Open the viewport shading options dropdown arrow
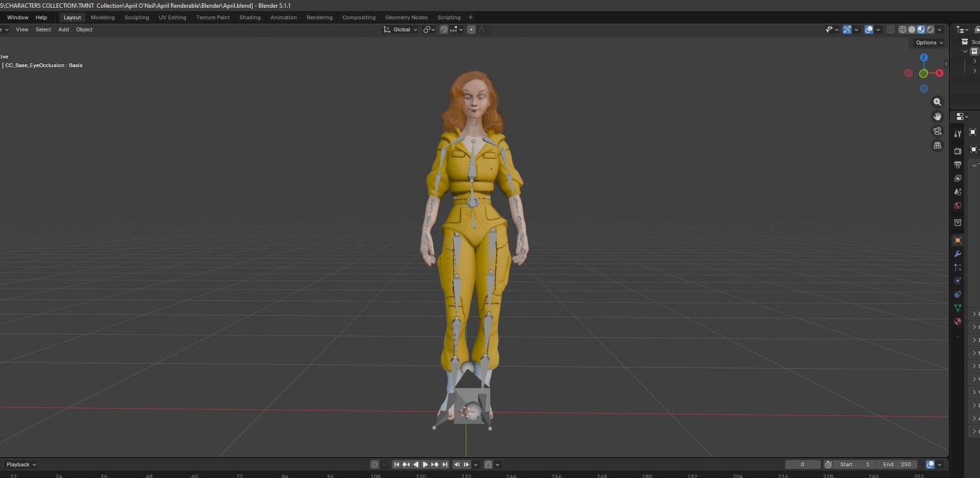 [940, 29]
